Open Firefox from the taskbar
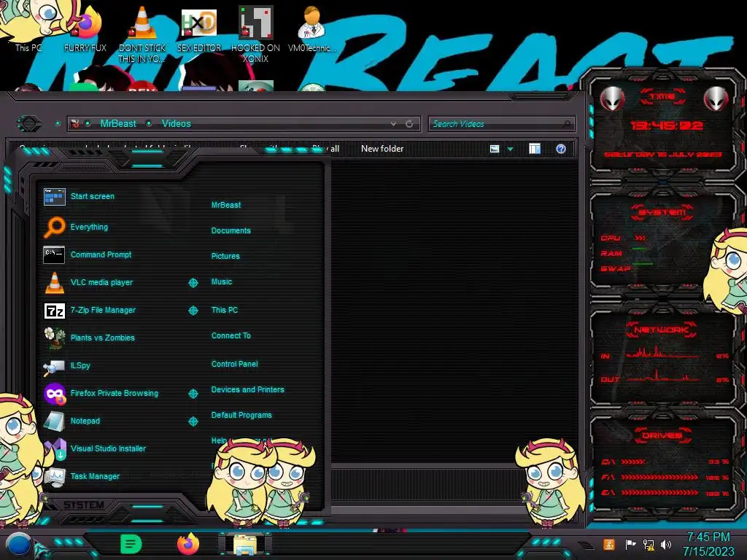Screen dimensions: 747x560 coord(187,544)
